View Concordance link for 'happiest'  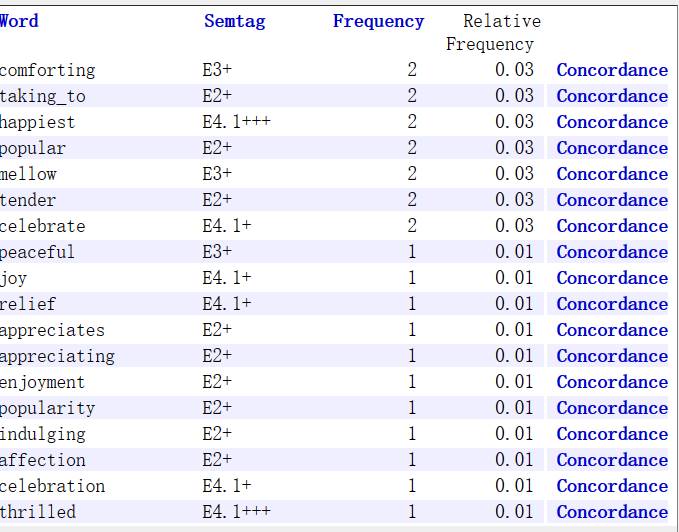coord(612,122)
